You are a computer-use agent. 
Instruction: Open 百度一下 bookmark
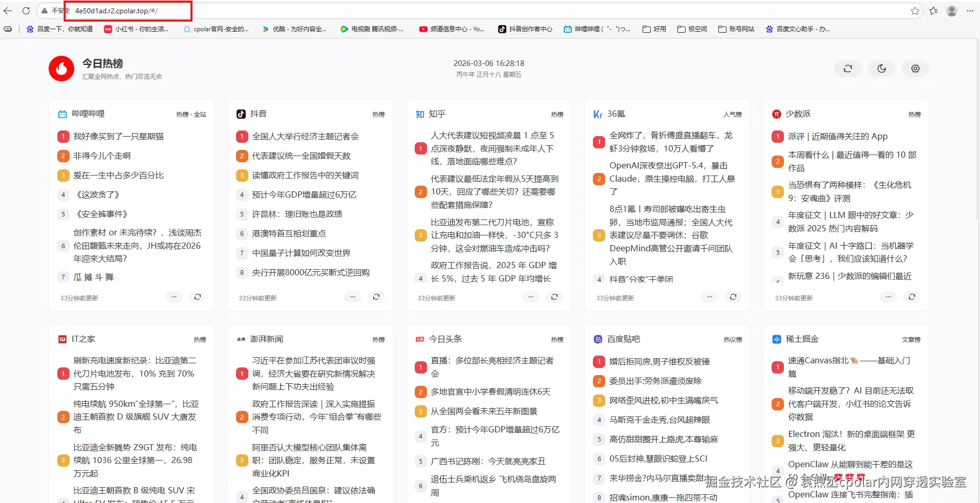pyautogui.click(x=60, y=29)
